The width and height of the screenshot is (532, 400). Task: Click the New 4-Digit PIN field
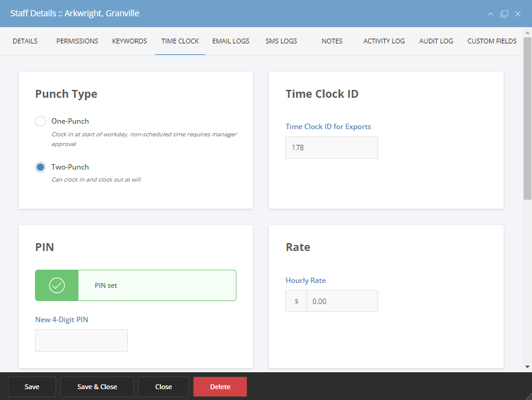click(x=81, y=340)
